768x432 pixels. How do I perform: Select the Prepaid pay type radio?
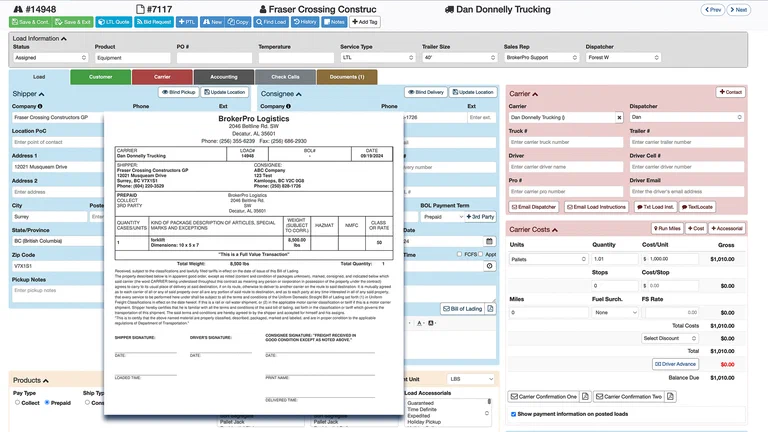[x=47, y=403]
